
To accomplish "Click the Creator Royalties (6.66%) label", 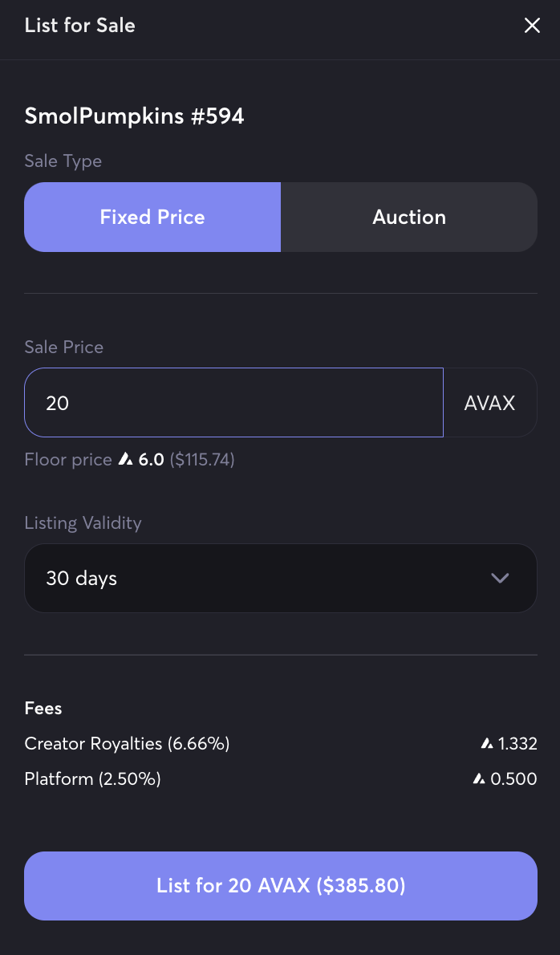I will click(128, 744).
